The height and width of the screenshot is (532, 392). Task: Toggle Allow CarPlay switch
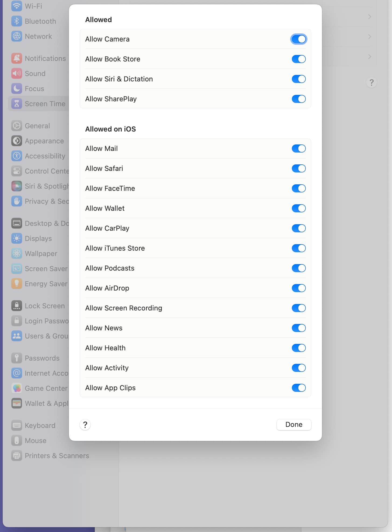pyautogui.click(x=299, y=228)
